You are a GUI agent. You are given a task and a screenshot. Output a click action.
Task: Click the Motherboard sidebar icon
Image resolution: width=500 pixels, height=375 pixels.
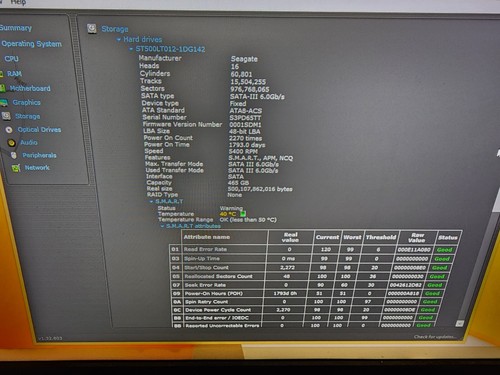click(3, 88)
